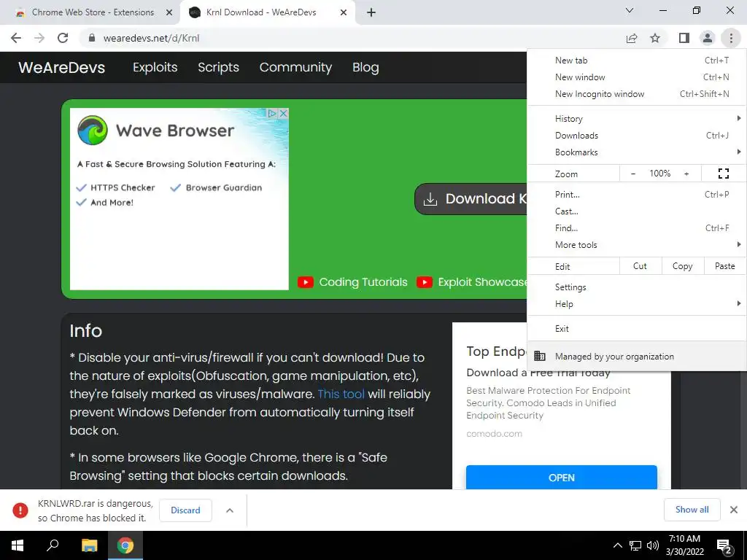Expand the Help submenu
Viewport: 747px width, 560px height.
(x=636, y=304)
